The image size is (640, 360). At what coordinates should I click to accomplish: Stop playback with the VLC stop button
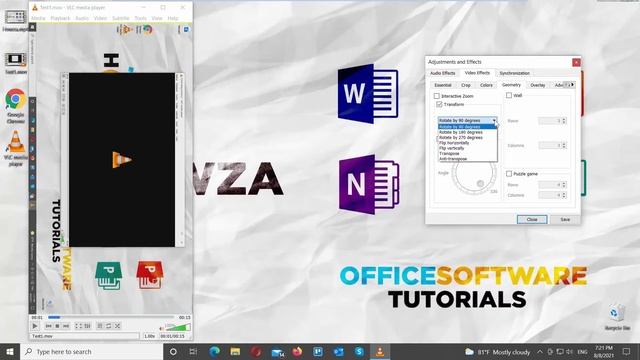pos(58,326)
